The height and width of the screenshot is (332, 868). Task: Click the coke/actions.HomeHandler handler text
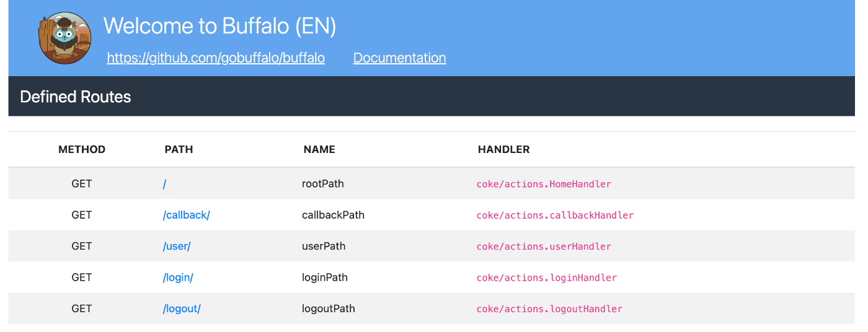click(x=544, y=184)
